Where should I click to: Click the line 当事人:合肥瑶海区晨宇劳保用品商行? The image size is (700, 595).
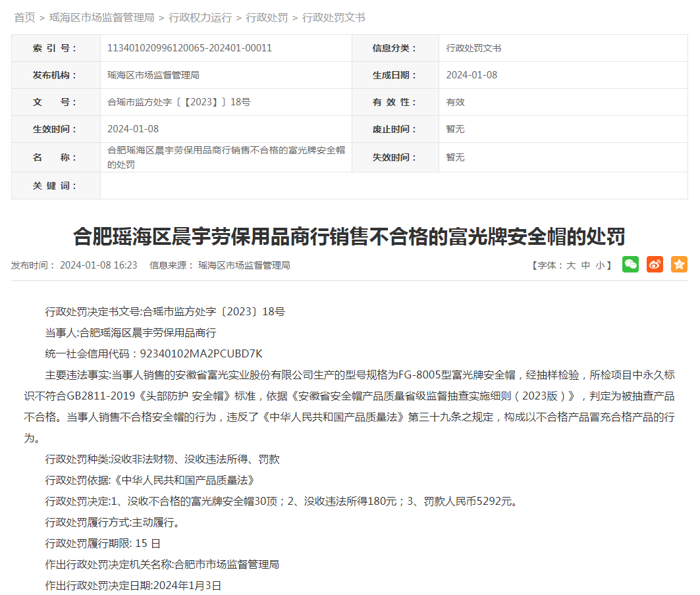coord(131,333)
